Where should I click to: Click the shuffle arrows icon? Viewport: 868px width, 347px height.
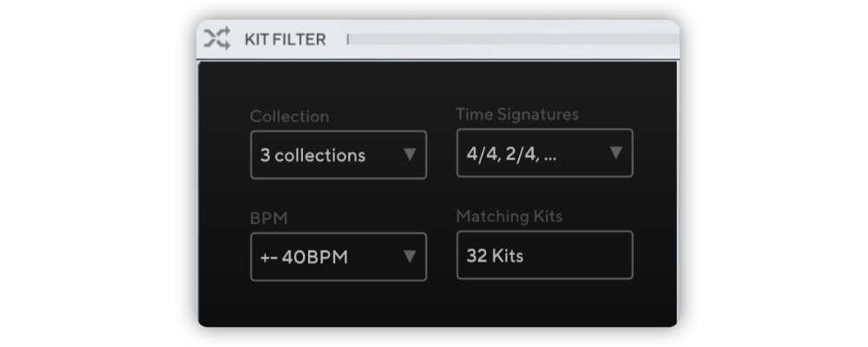(x=216, y=39)
